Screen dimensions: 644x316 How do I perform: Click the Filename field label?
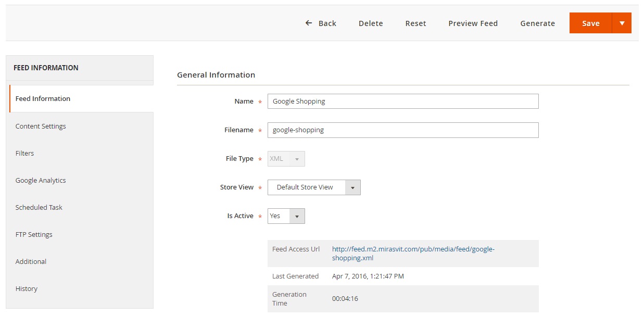tap(239, 130)
